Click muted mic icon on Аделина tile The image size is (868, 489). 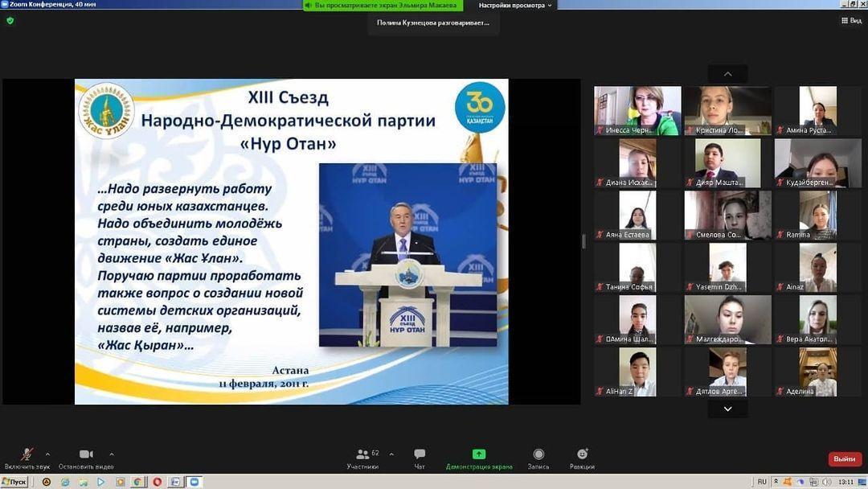[x=780, y=392]
